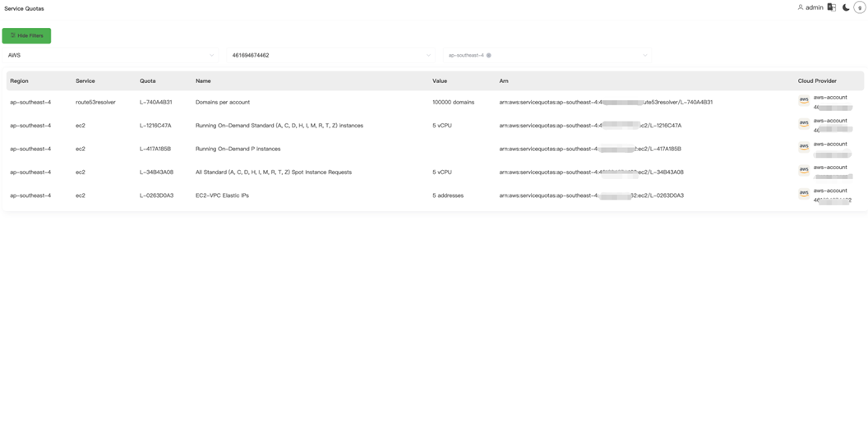868x432 pixels.
Task: Click Arn ending in ec2/L-1216C47A
Action: pos(590,126)
